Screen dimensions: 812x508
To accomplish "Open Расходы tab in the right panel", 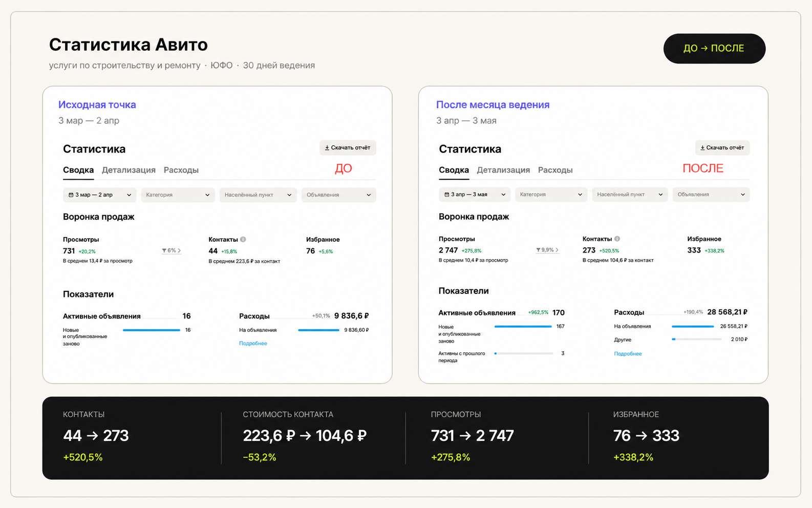I will [x=555, y=170].
